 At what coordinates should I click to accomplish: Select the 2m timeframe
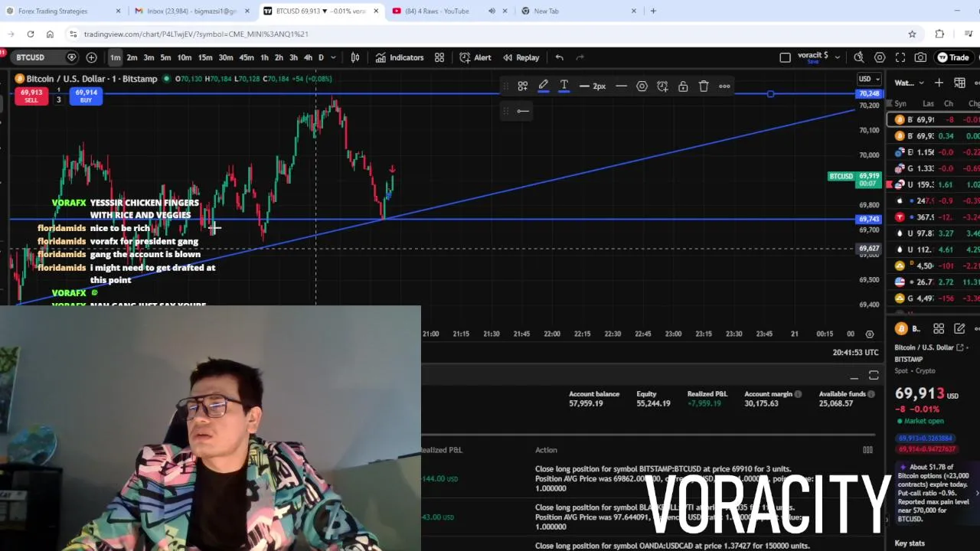132,57
